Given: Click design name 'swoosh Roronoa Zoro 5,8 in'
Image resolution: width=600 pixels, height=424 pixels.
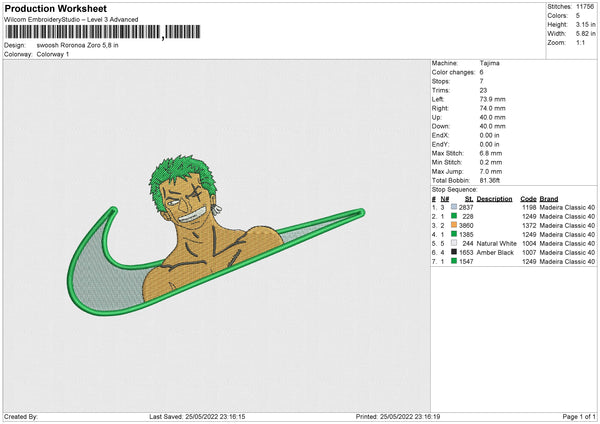Looking at the screenshot, I should tap(77, 45).
